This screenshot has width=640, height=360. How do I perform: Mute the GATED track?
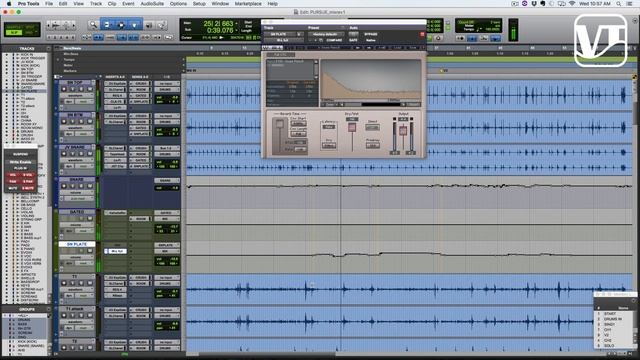pyautogui.click(x=90, y=218)
